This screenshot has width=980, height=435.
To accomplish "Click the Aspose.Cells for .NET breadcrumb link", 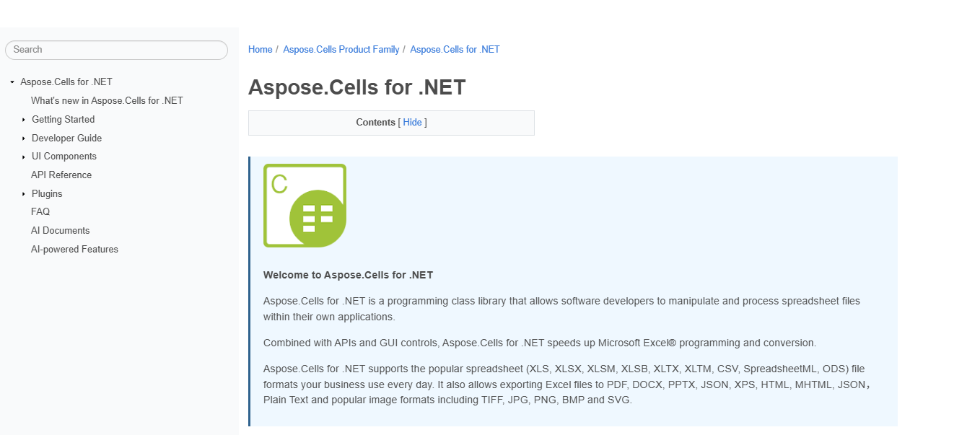I will [x=455, y=50].
